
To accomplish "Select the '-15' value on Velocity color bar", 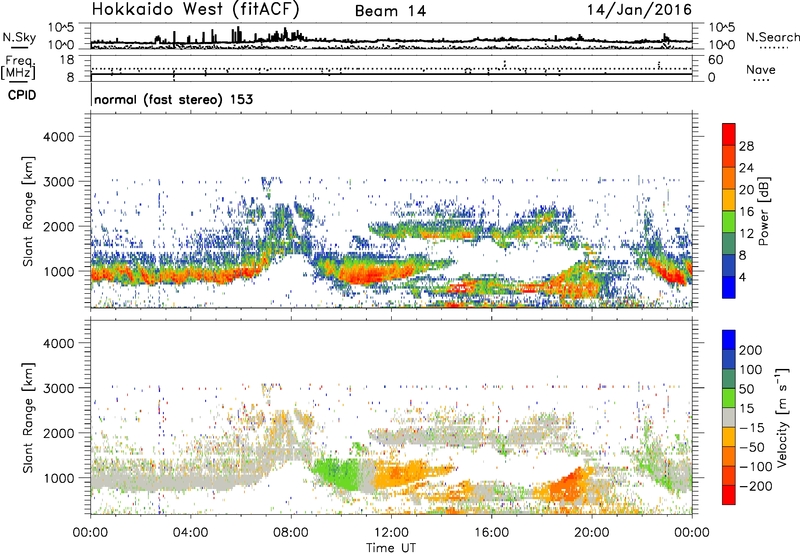I will 752,428.
